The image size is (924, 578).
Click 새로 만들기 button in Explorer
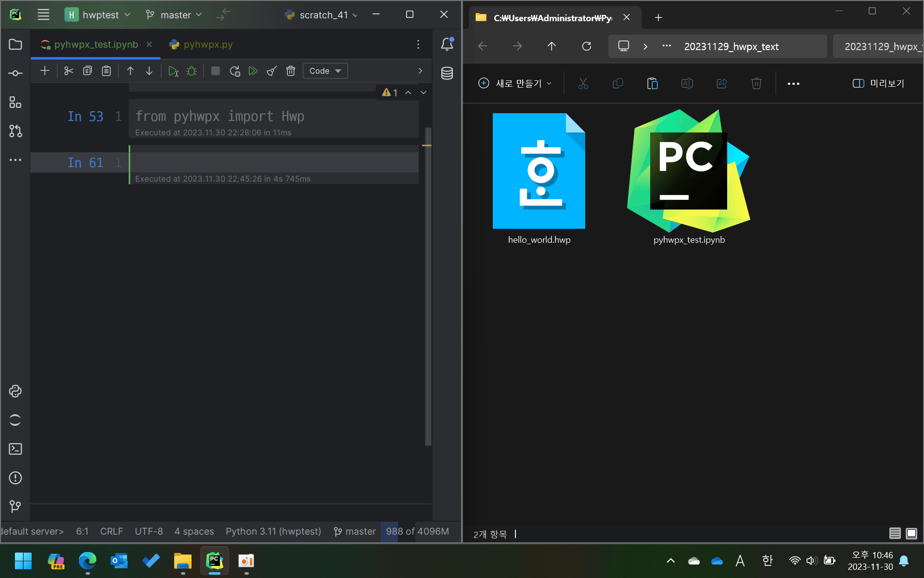515,83
